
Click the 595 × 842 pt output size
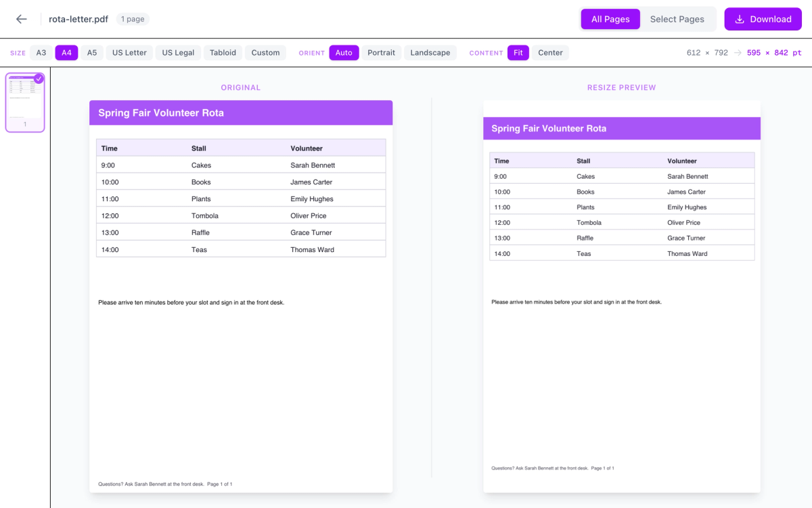(x=774, y=53)
